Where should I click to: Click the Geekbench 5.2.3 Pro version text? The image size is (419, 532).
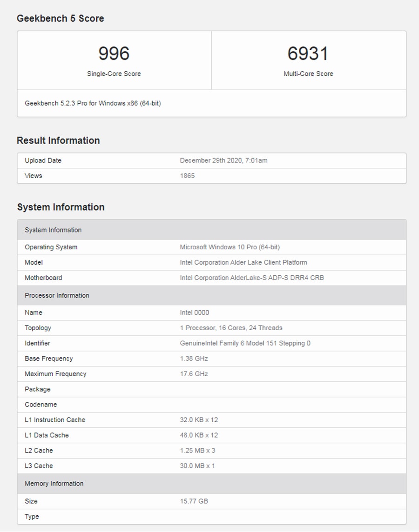click(93, 103)
